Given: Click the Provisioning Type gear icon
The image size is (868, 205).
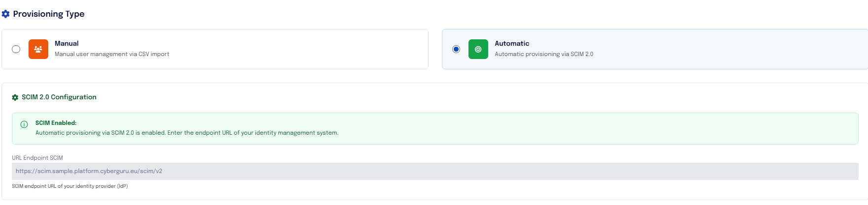Looking at the screenshot, I should [6, 14].
